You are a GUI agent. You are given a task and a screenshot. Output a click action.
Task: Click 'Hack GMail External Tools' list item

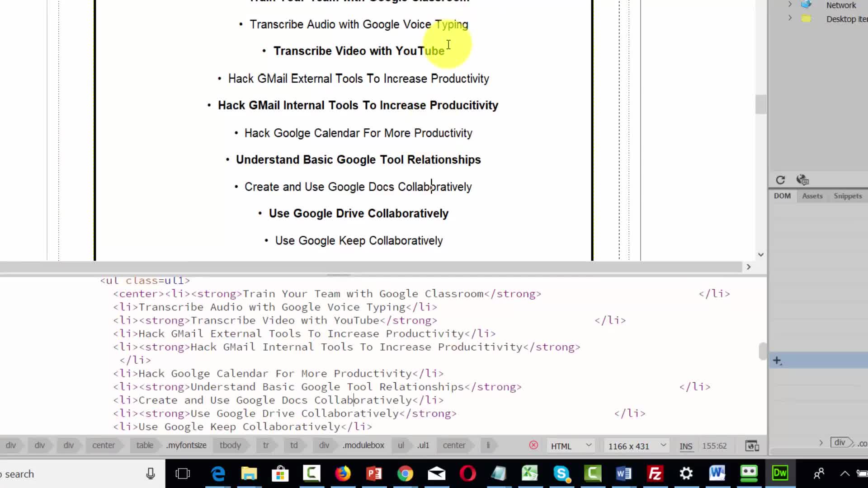[x=359, y=78]
